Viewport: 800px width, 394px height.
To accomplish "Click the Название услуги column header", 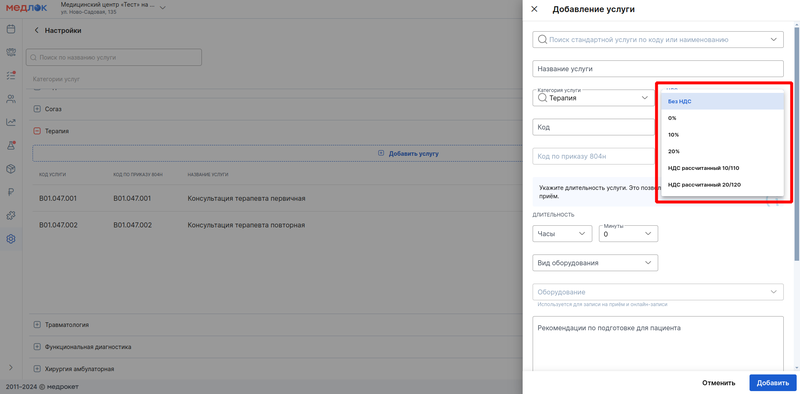I will tap(208, 175).
